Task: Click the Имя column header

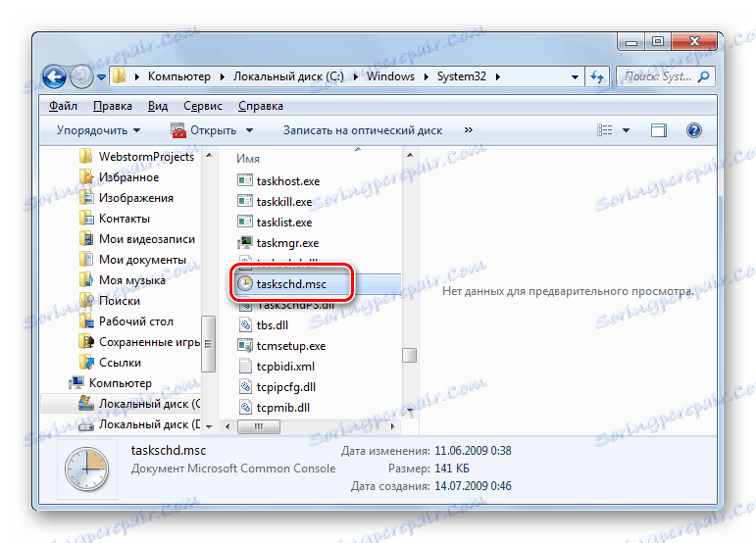Action: [x=248, y=159]
